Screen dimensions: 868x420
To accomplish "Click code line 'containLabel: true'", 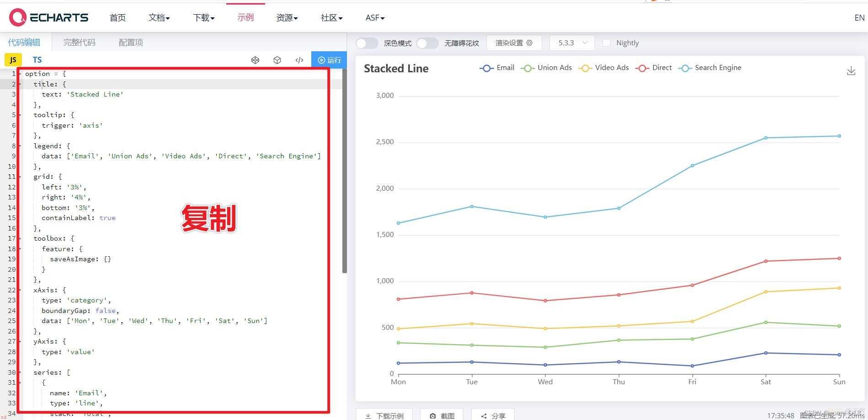I will coord(79,218).
